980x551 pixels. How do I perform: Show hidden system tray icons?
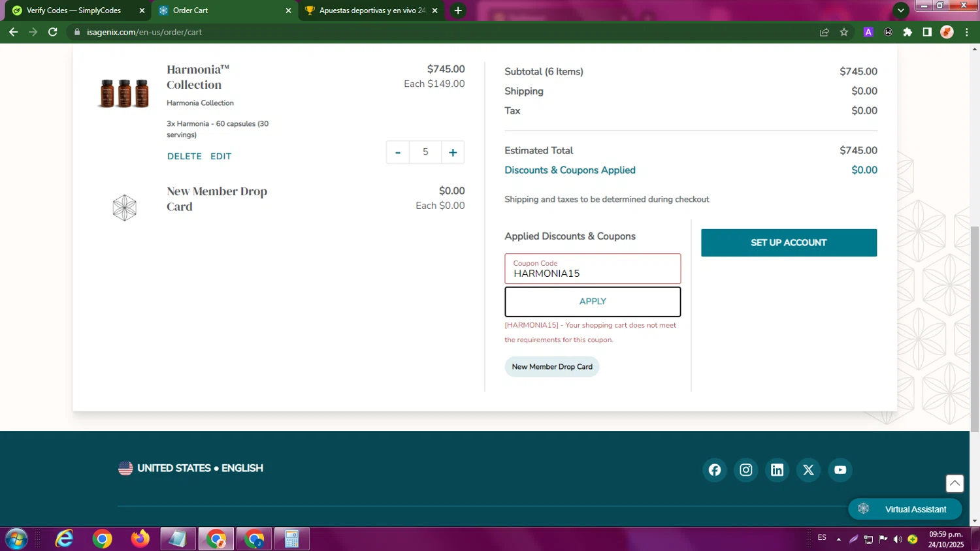click(x=839, y=539)
